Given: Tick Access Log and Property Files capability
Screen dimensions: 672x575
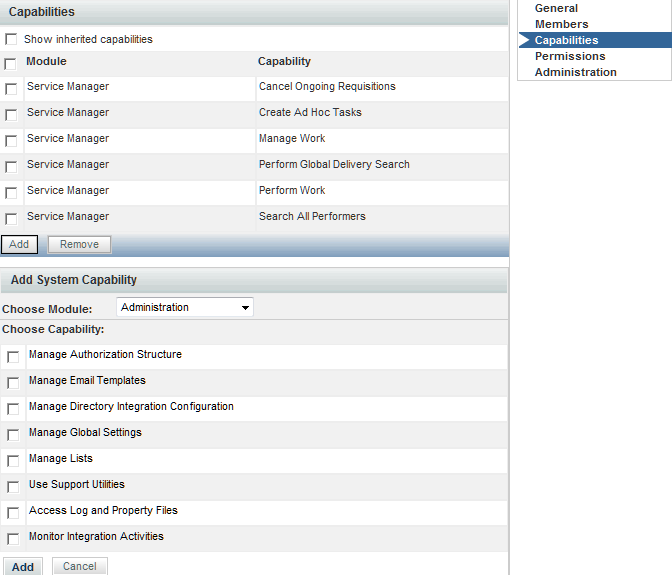Looking at the screenshot, I should click(x=13, y=513).
